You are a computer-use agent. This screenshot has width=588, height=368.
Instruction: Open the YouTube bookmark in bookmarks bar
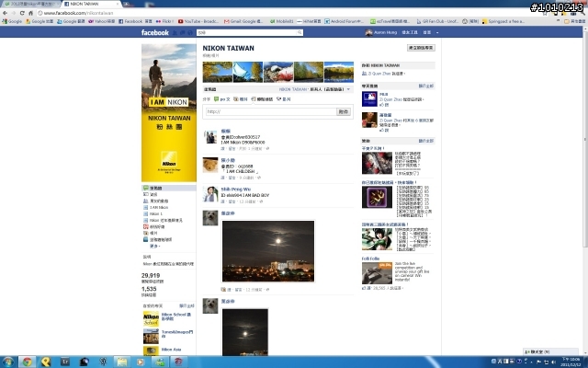[198, 21]
